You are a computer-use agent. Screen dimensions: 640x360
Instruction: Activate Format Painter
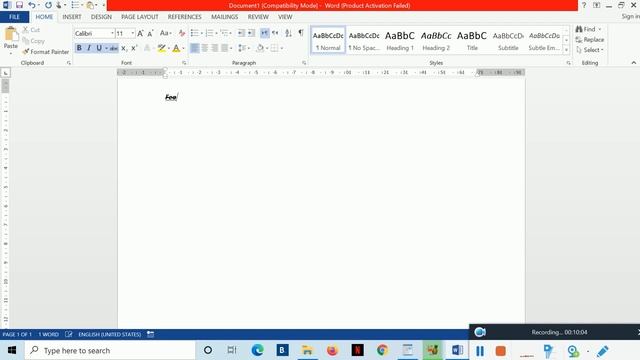(46, 52)
